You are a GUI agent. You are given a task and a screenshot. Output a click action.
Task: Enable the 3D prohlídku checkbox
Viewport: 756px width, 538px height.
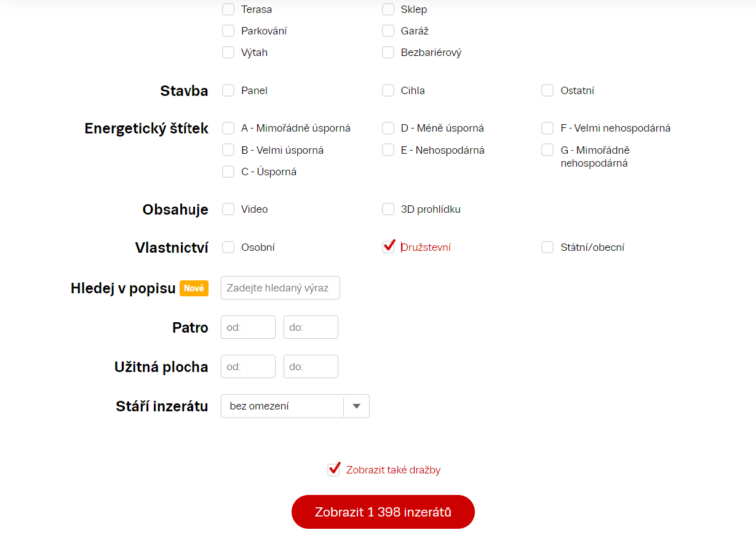(388, 209)
